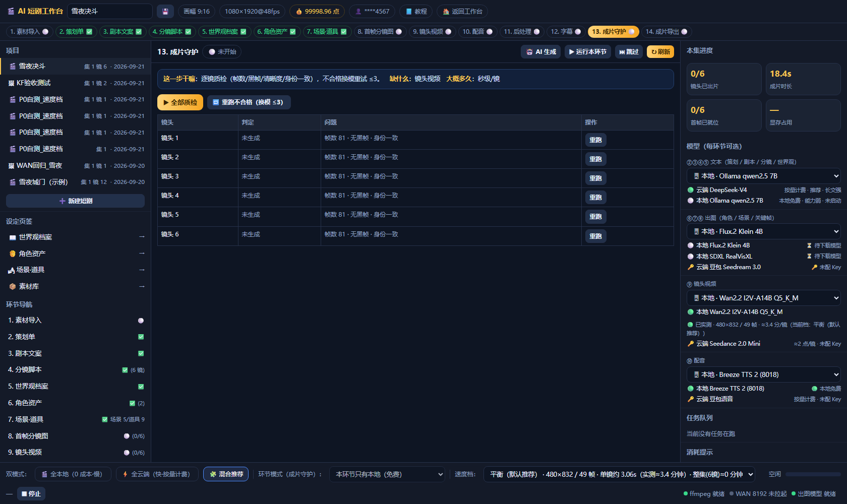Open 8. 首帧分镜图 in the sidebar navigation

(76, 436)
